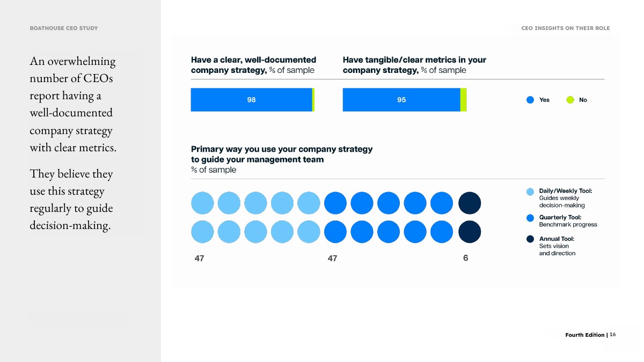Viewport: 644px width, 362px height.
Task: Click the blue Yes legend dot
Action: click(x=530, y=100)
